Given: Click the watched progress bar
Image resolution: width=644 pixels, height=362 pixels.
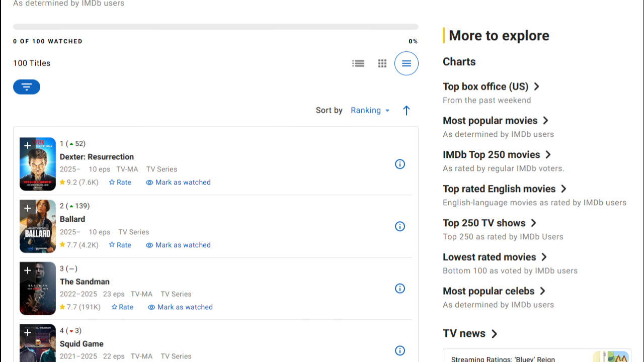Looking at the screenshot, I should point(216,27).
